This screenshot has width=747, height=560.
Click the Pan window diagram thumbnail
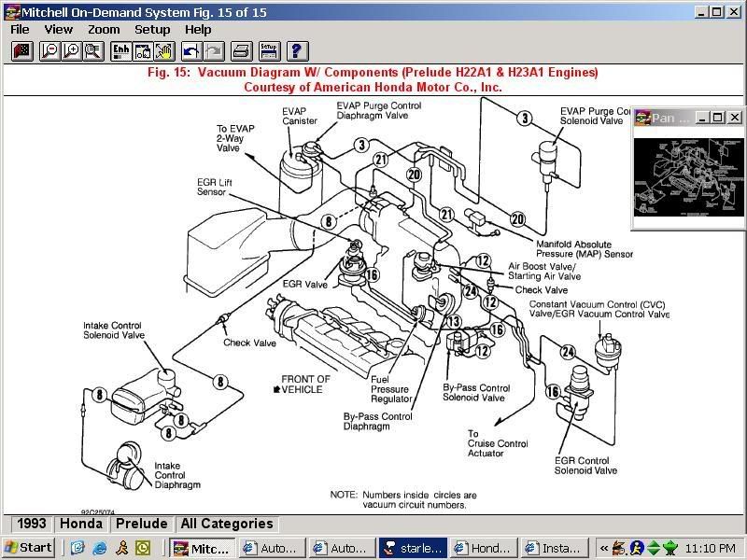click(x=688, y=177)
